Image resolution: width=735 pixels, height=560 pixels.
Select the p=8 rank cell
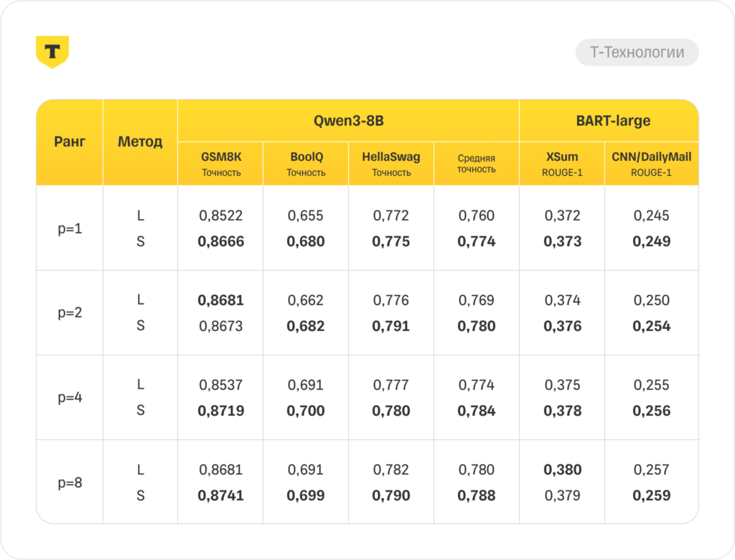(70, 482)
